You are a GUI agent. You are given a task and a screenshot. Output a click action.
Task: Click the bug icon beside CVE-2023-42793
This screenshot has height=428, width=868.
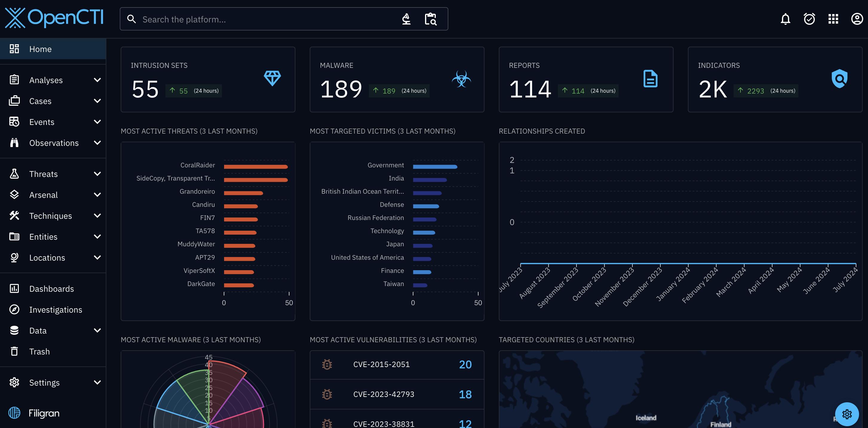click(x=327, y=394)
